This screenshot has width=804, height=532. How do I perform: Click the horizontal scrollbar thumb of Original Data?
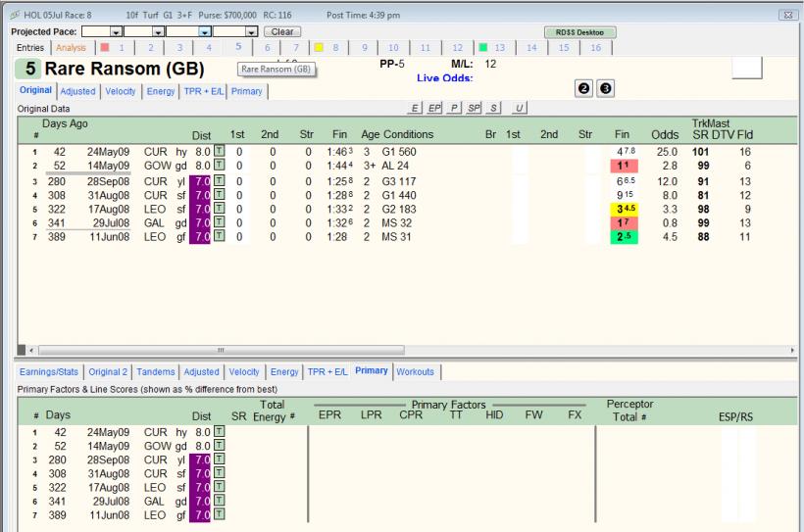coord(222,350)
